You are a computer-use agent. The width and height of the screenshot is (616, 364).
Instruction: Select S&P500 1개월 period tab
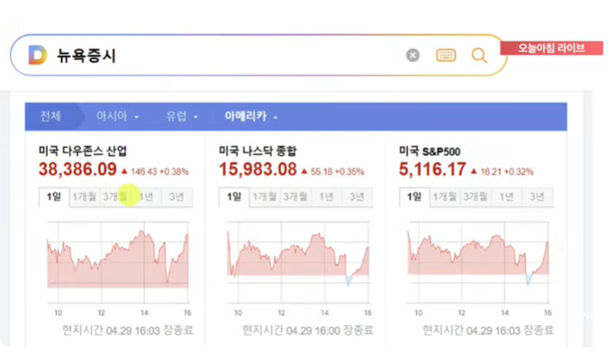(x=444, y=197)
